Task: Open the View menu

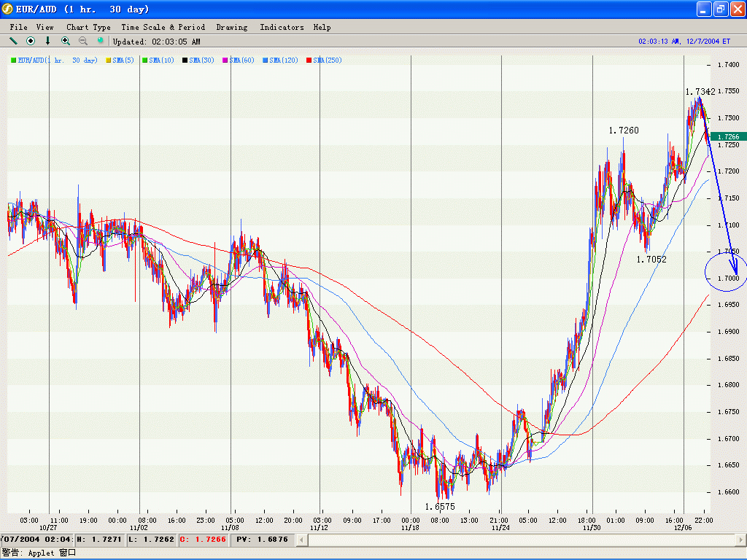Action: 44,27
